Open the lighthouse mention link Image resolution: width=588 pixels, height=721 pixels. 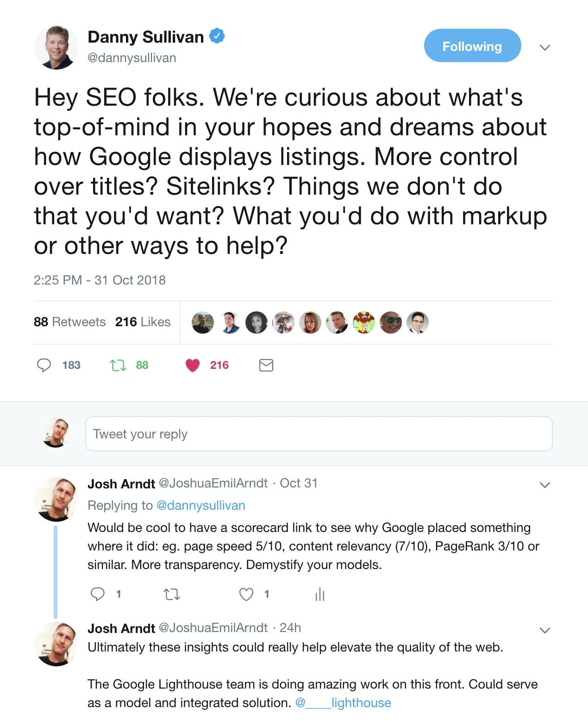click(343, 703)
